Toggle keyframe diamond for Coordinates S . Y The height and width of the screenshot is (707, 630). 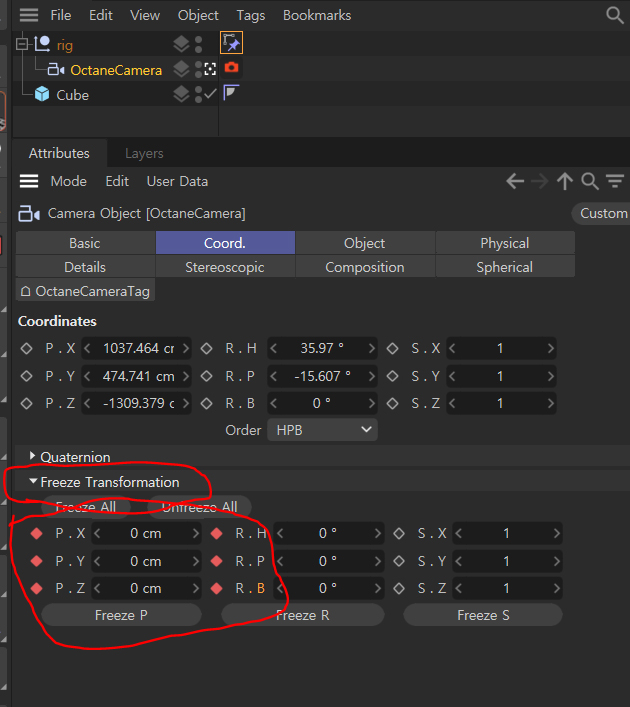392,376
